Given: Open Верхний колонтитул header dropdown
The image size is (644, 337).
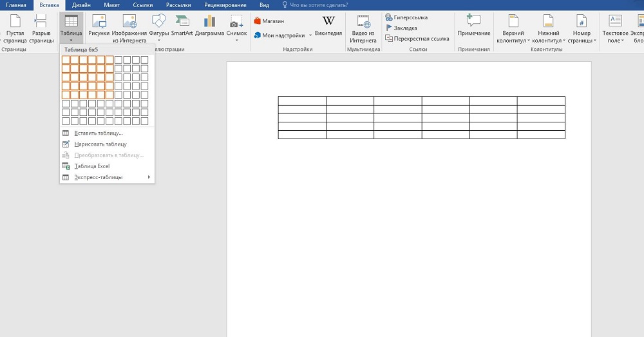Looking at the screenshot, I should 513,27.
